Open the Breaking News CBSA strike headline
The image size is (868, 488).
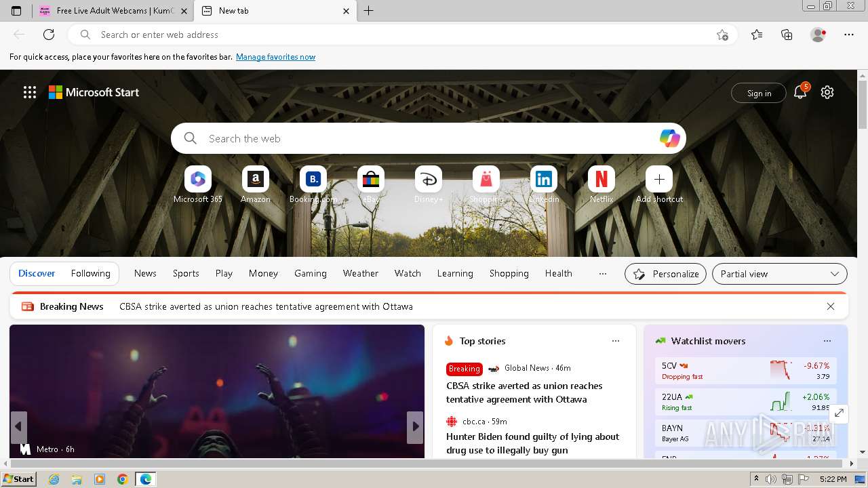pyautogui.click(x=266, y=306)
